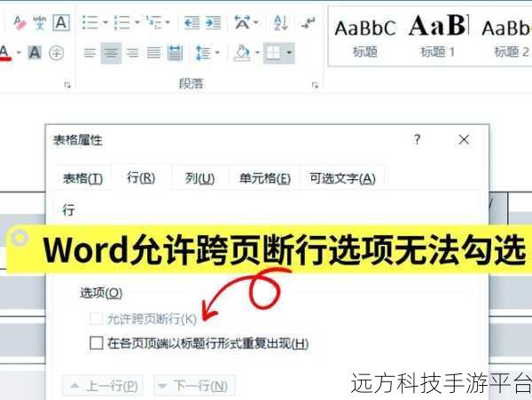Screen dimensions: 532x400
Task: Click the justify alignment icon
Action: [153, 53]
